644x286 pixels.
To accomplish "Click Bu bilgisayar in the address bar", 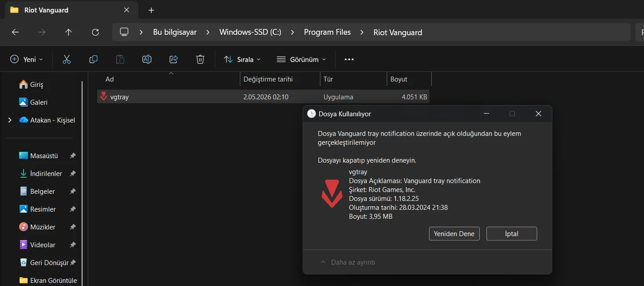I will coord(175,32).
